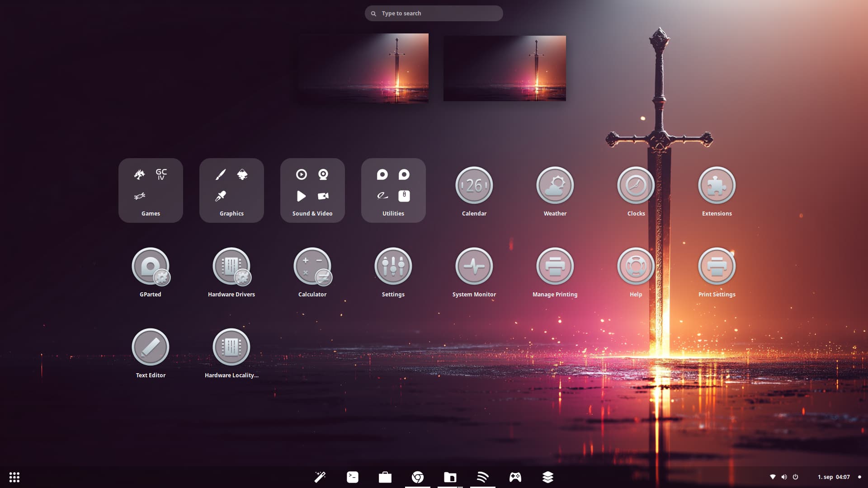Viewport: 868px width, 488px height.
Task: Launch the Calculator app
Action: (x=312, y=267)
